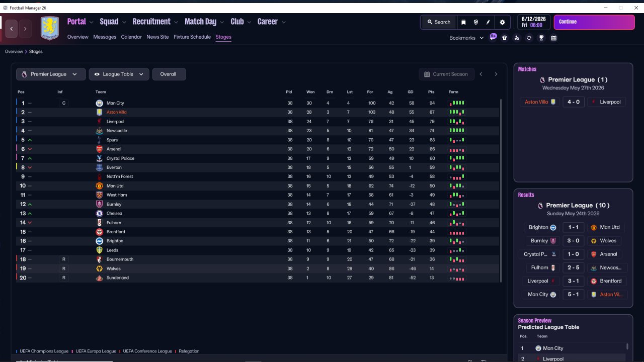644x362 pixels.
Task: Click the Man City badge in league table
Action: [99, 103]
